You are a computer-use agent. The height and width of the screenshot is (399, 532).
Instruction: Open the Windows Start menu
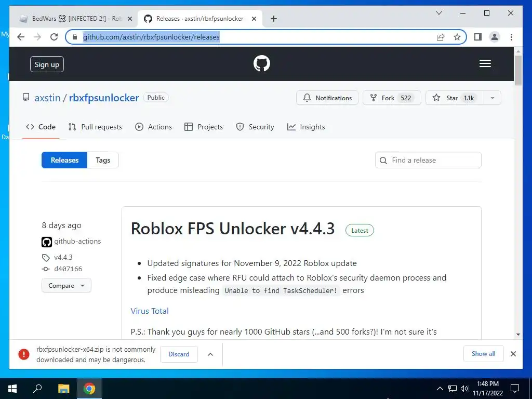pyautogui.click(x=12, y=389)
